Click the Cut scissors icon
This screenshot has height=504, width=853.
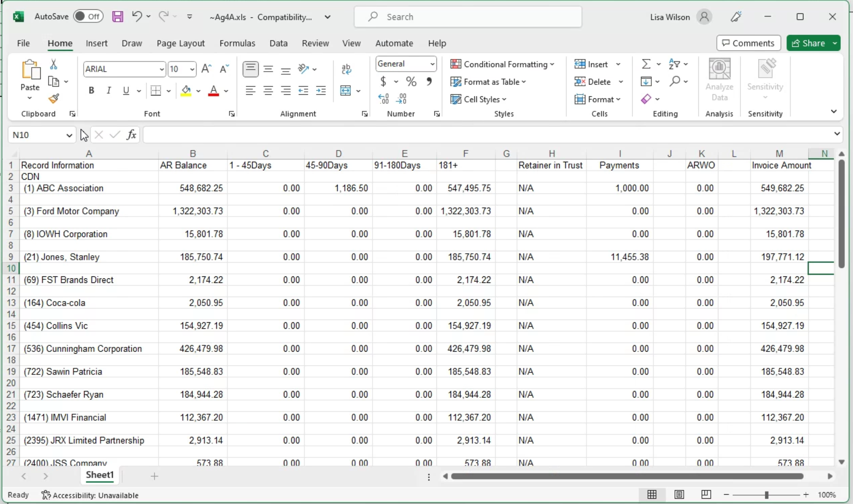[x=53, y=64]
